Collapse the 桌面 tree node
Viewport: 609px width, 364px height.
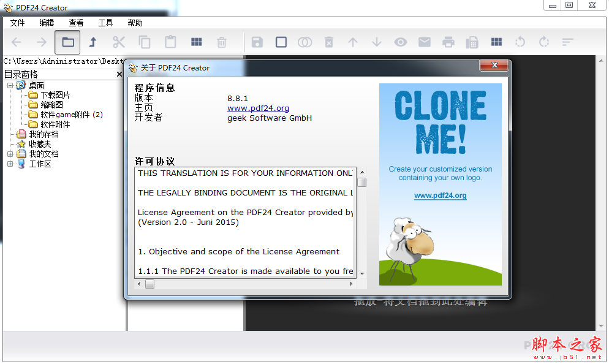[x=10, y=85]
